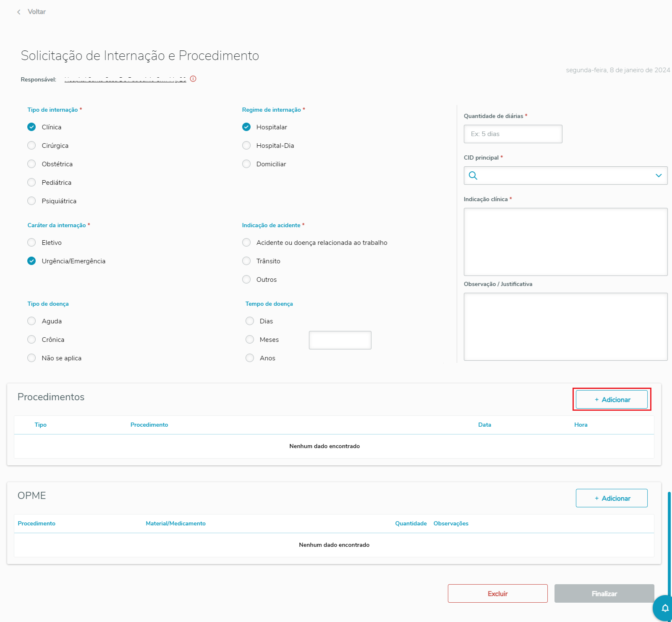Click the Observação / Justificativa text area
This screenshot has width=672, height=622.
click(565, 327)
